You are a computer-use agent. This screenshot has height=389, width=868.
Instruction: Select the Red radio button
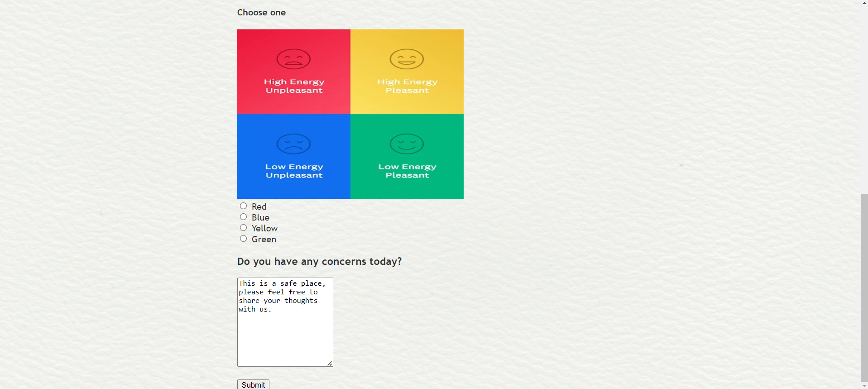[243, 206]
